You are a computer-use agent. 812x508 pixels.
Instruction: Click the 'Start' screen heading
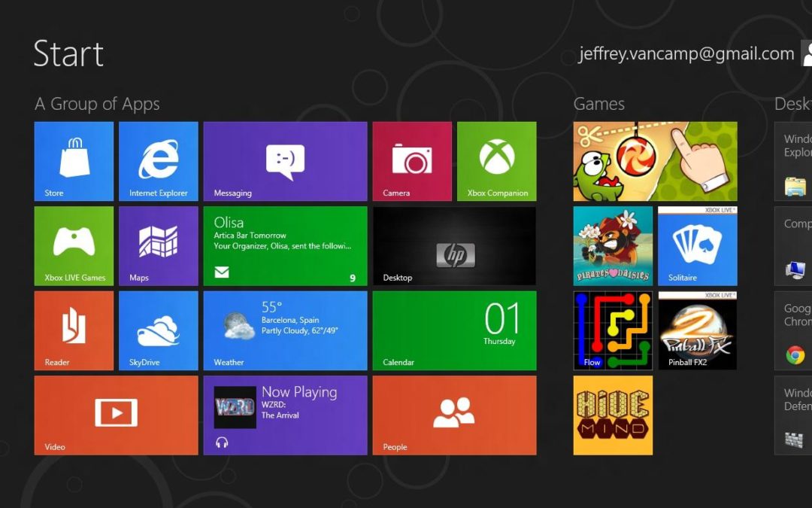(68, 53)
